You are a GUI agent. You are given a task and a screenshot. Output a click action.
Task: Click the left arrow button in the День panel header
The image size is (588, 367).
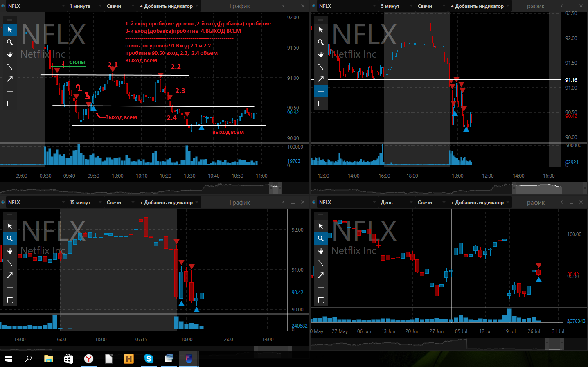561,203
